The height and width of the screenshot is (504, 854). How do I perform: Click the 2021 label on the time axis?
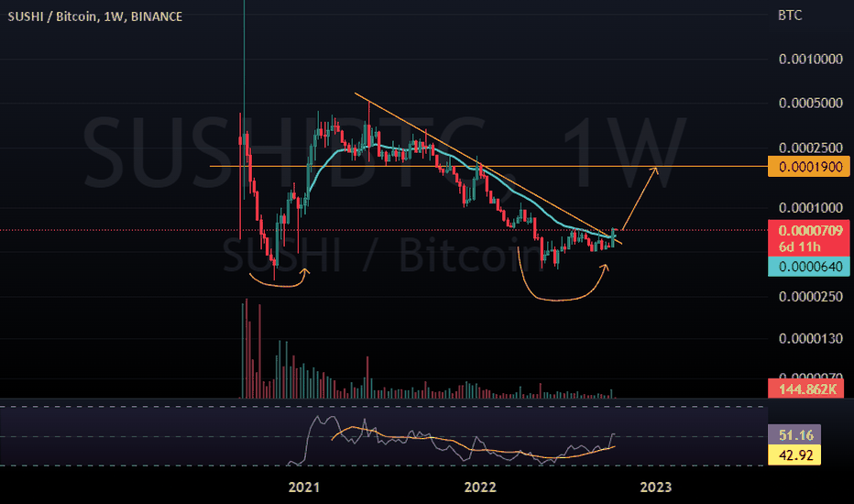304,487
